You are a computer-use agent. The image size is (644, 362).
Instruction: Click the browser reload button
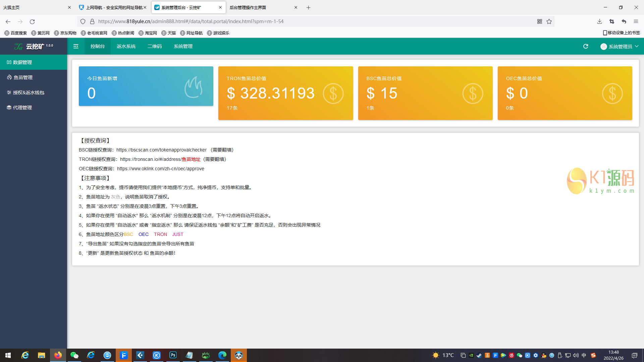click(x=32, y=21)
